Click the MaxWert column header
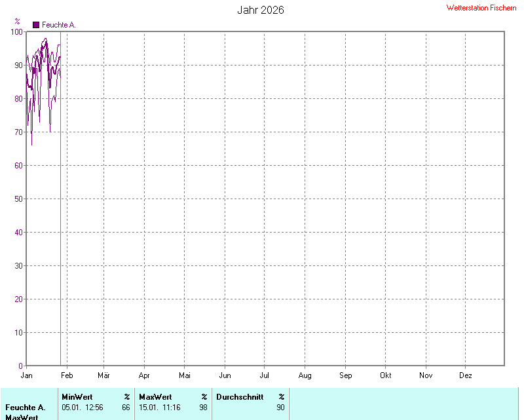 click(x=155, y=397)
